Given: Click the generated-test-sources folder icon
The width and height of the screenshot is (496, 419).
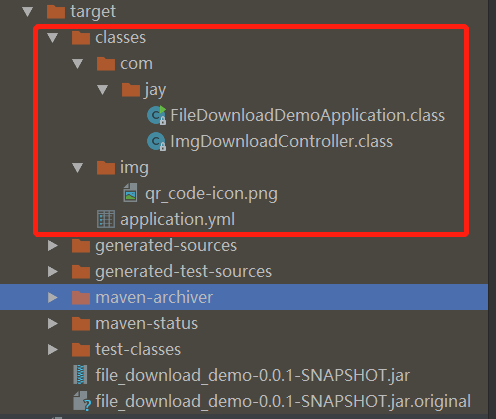Looking at the screenshot, I should tap(81, 272).
